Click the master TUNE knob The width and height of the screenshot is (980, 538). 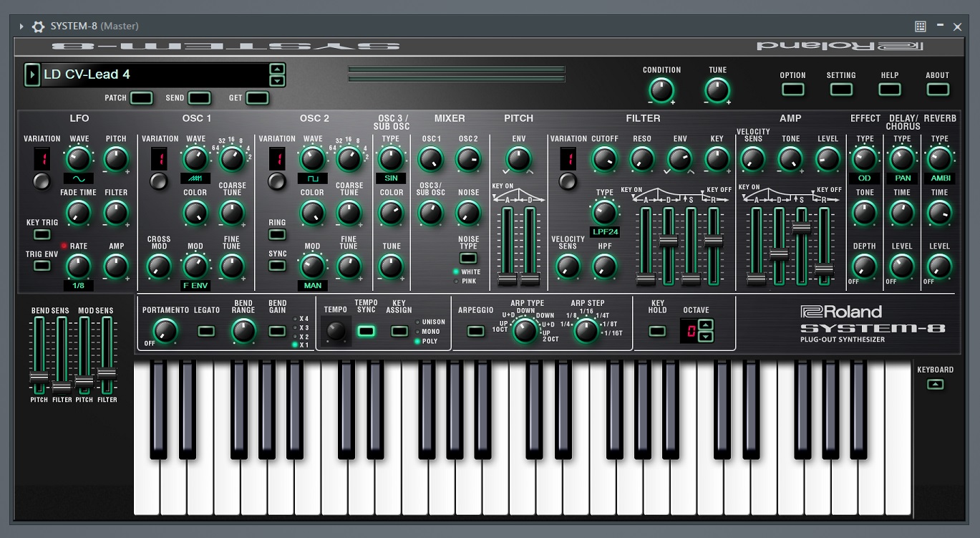(717, 90)
